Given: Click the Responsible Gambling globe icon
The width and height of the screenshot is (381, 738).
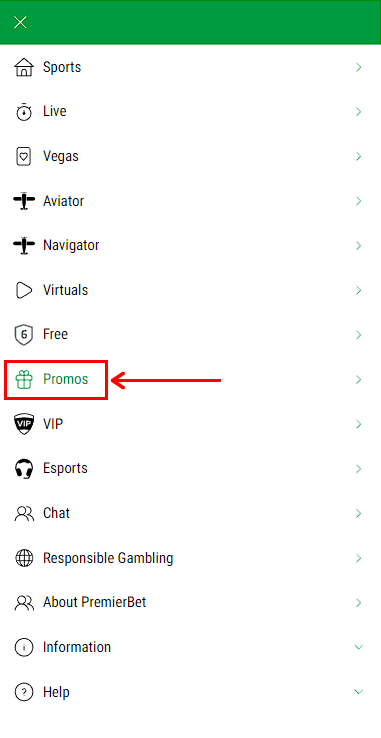Looking at the screenshot, I should pos(24,558).
